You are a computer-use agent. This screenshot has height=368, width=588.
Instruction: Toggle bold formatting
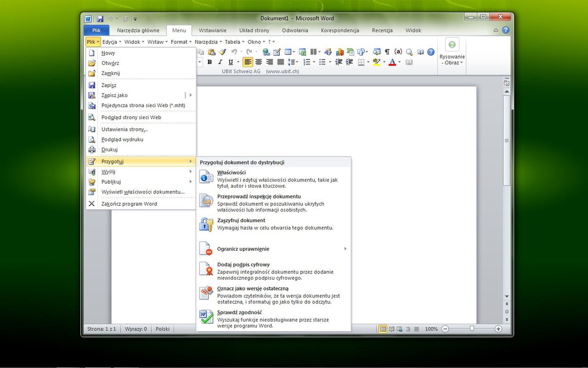(x=209, y=62)
